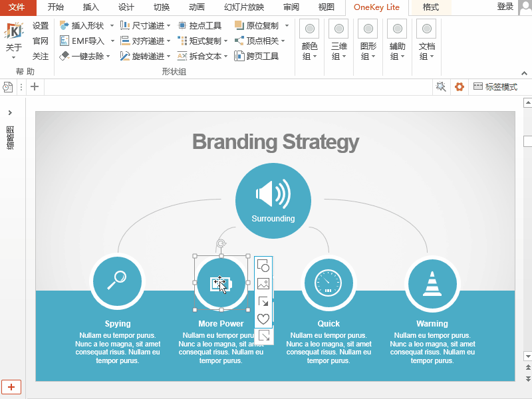This screenshot has width=532, height=399.
Task: Click the 一键去除 eraser icon
Action: 64,56
